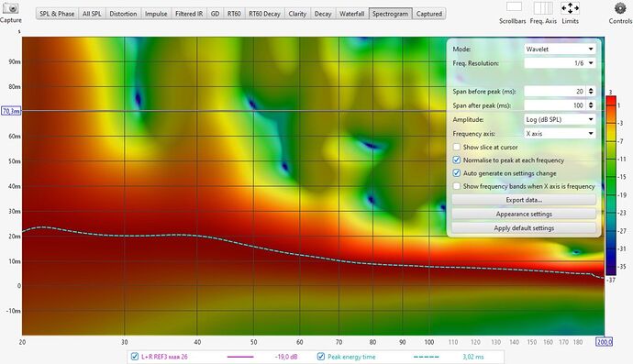Select the GD tab
This screenshot has height=364, width=633.
[x=215, y=14]
